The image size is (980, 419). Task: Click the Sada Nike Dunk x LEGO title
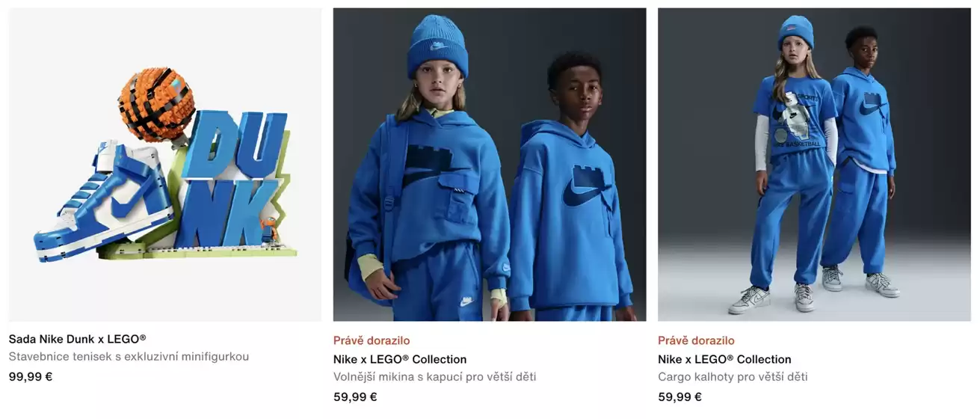click(x=78, y=339)
